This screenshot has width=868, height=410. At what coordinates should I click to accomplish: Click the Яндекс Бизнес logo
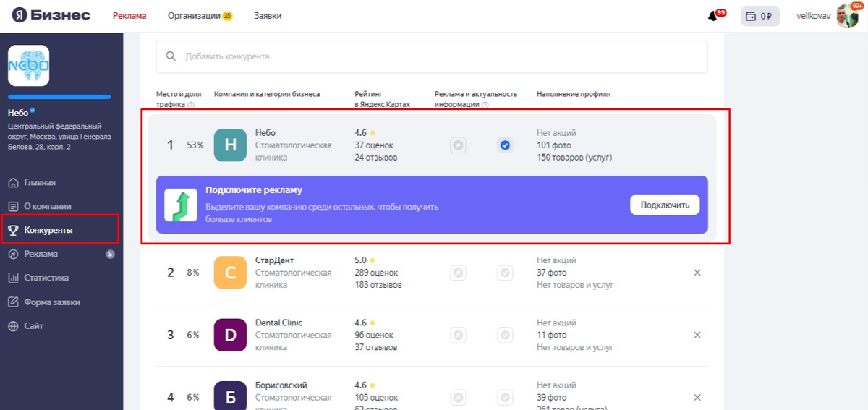[x=51, y=15]
